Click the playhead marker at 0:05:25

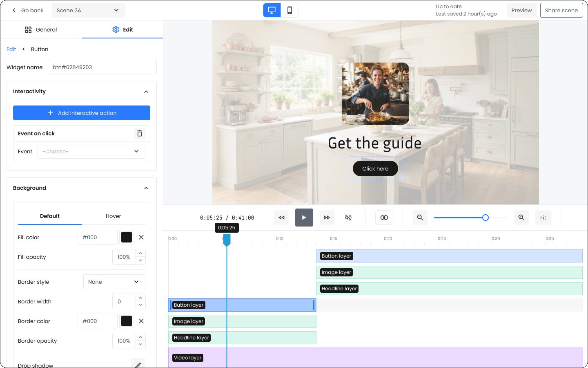pos(227,240)
